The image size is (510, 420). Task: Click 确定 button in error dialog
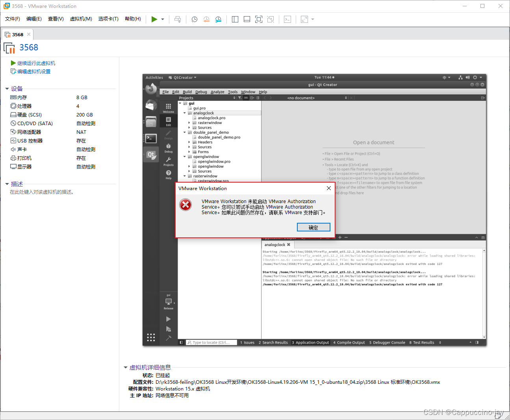click(x=313, y=228)
